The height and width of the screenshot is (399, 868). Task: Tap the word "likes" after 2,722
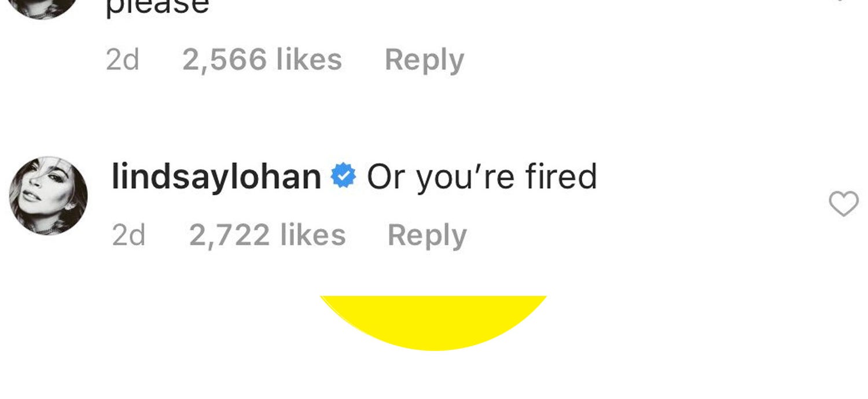point(312,236)
